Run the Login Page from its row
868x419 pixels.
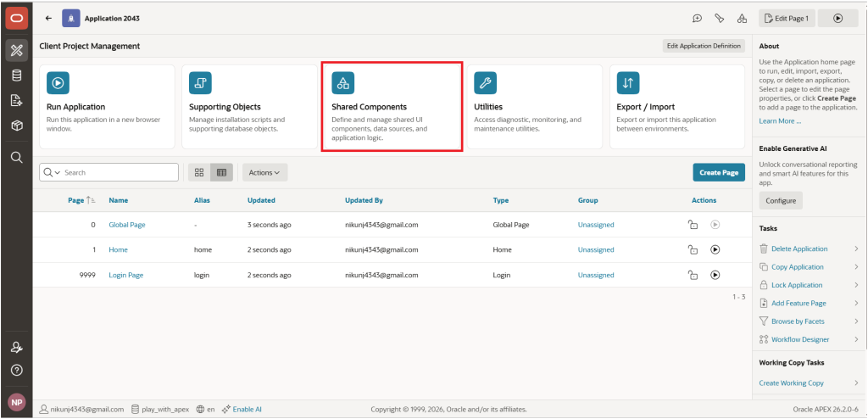click(x=715, y=275)
